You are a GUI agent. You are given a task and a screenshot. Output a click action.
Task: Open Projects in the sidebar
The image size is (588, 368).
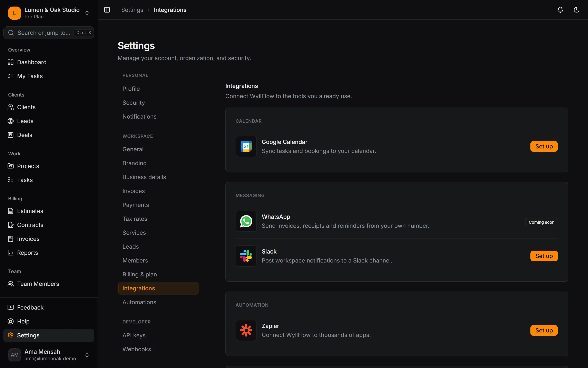(49, 166)
